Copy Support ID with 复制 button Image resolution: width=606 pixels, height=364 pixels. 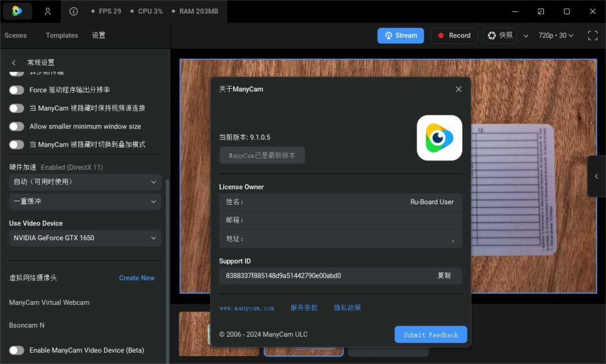click(x=444, y=275)
